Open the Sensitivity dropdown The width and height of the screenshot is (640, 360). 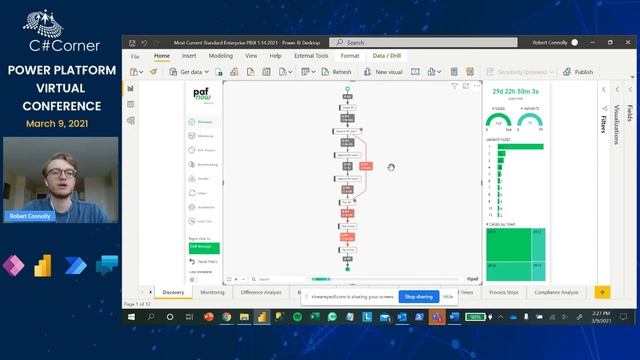click(520, 72)
